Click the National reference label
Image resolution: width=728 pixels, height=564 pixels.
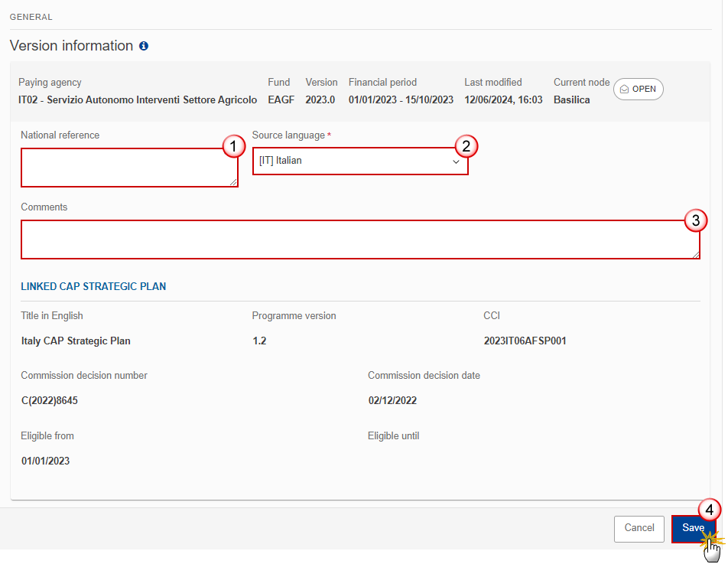60,135
